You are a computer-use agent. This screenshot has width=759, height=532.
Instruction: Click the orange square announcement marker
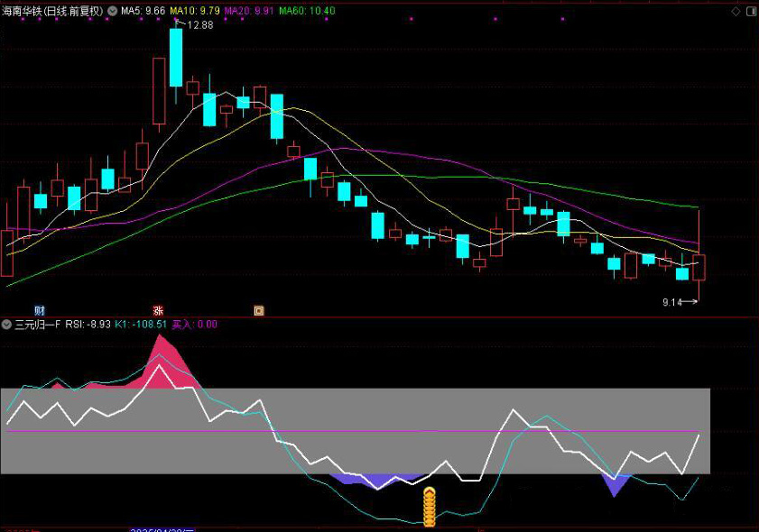(259, 310)
